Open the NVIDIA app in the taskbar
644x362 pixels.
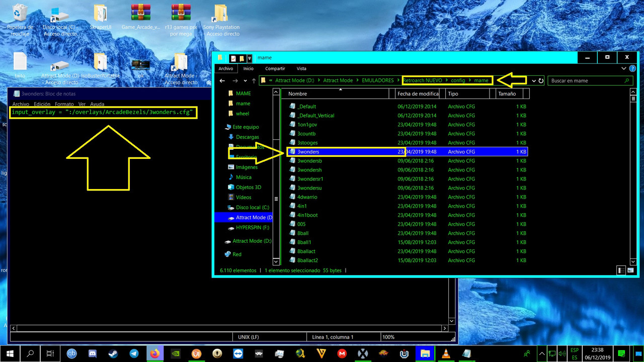pos(176,353)
